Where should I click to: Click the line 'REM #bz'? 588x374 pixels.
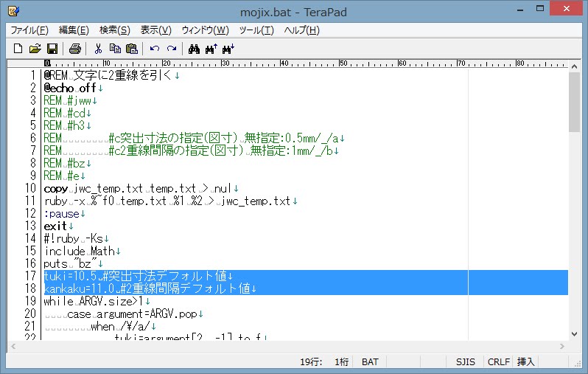[67, 163]
